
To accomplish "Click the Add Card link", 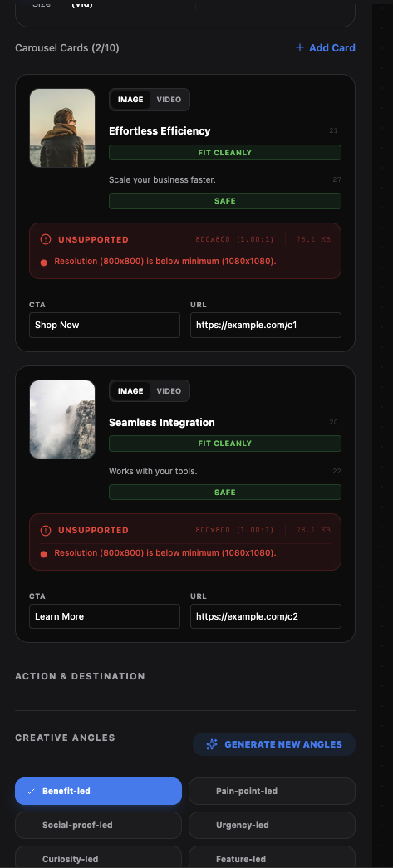I will (x=326, y=47).
